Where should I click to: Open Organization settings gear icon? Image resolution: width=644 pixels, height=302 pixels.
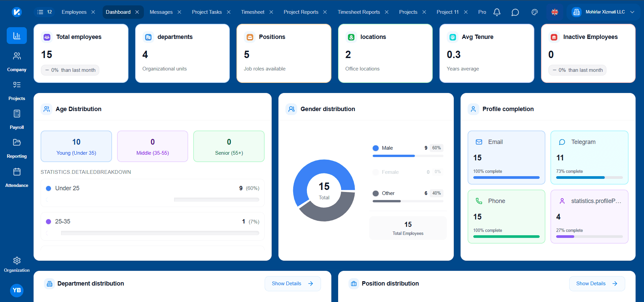pyautogui.click(x=16, y=261)
